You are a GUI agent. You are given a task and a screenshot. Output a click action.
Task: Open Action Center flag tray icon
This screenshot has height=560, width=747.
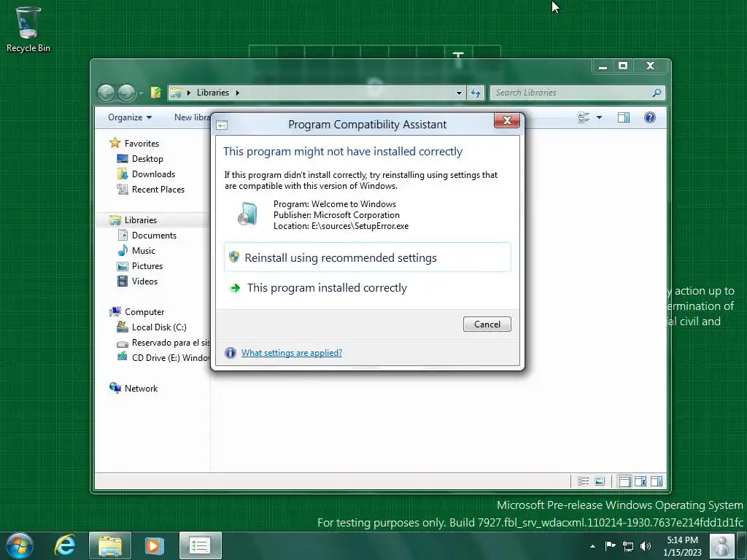[611, 545]
